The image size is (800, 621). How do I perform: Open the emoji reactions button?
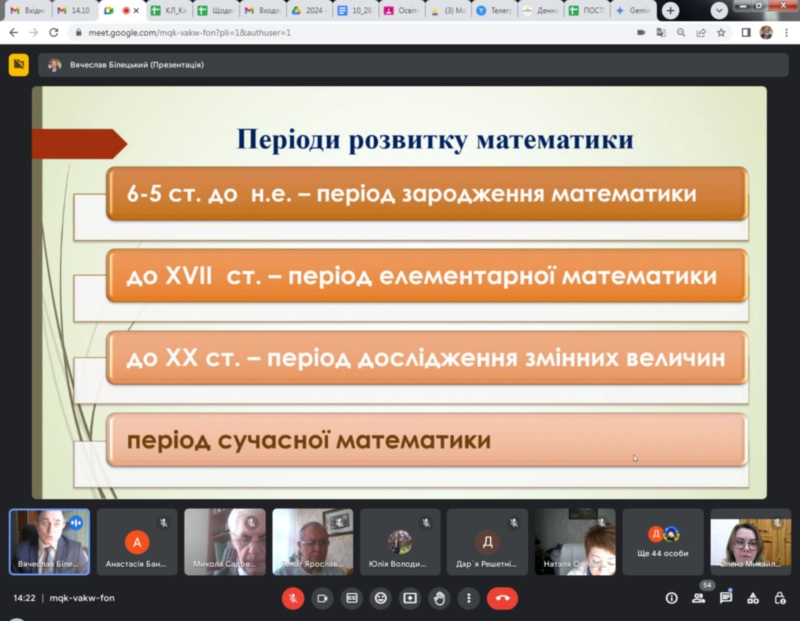point(380,598)
